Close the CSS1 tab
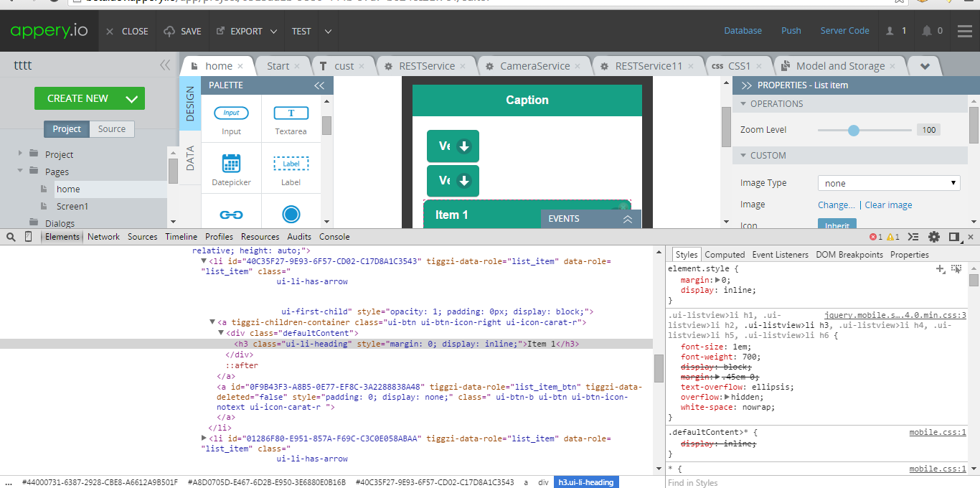 [758, 66]
